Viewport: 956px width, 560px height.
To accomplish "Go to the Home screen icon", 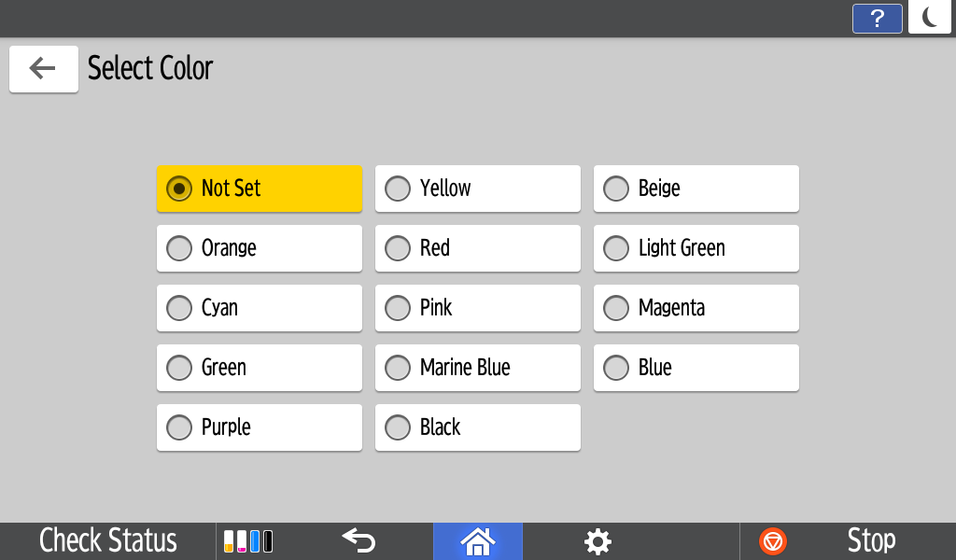I will (477, 540).
